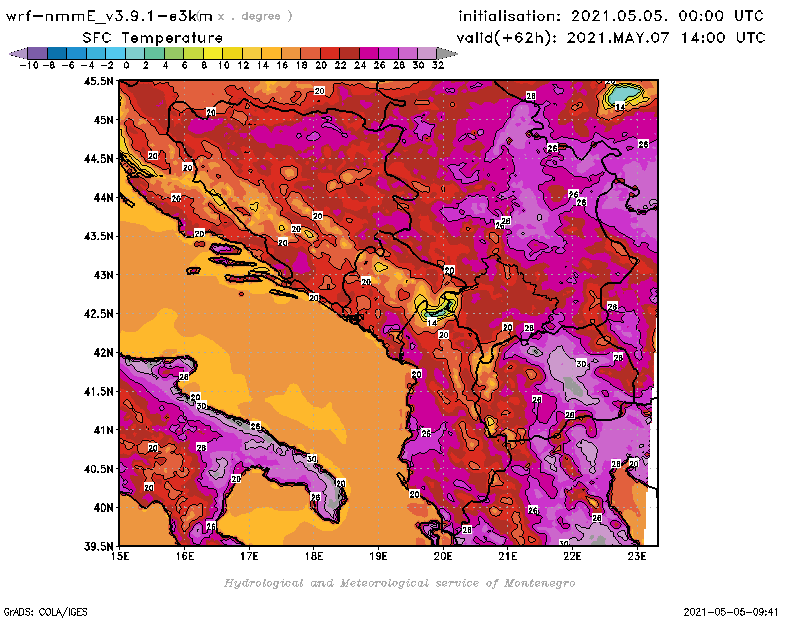Click the '42.5N' latitude axis label

[99, 314]
